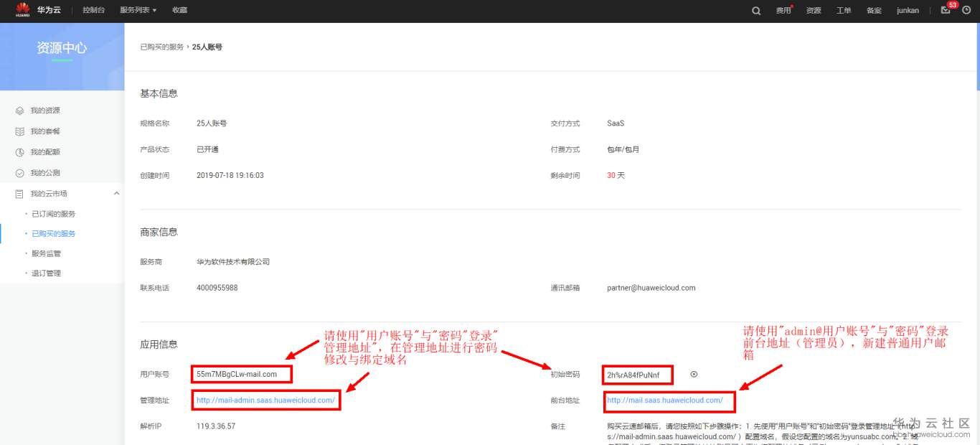The height and width of the screenshot is (445, 980).
Task: Expand the 服务列表 dropdown
Action: [138, 11]
